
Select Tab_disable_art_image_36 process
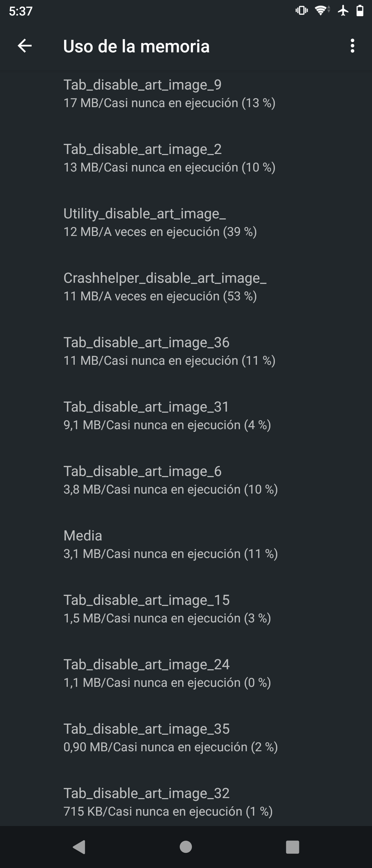[x=186, y=351]
